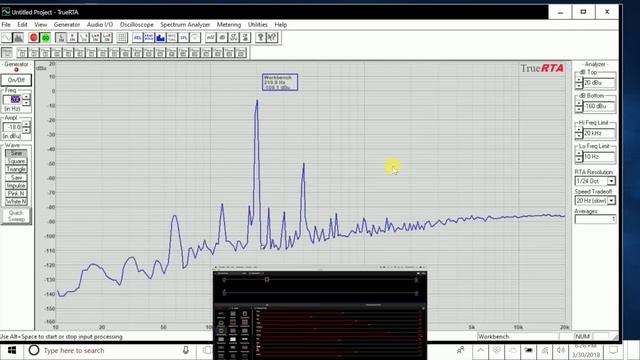
Task: Open the Speed Tradeoff dropdown
Action: [x=611, y=200]
